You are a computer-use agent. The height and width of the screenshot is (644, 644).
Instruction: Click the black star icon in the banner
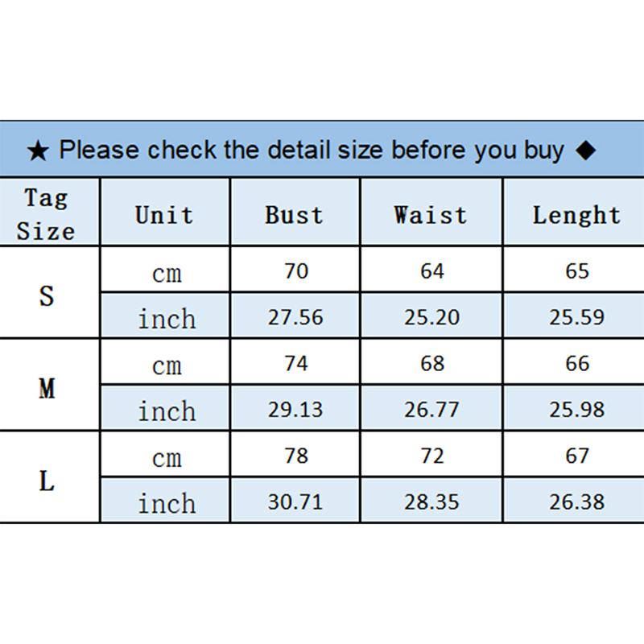click(38, 151)
